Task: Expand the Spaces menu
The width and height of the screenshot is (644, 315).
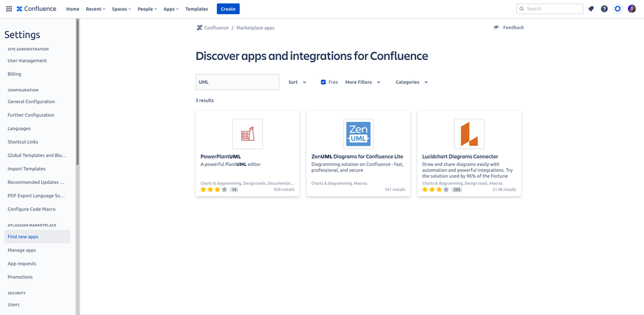Action: point(121,9)
